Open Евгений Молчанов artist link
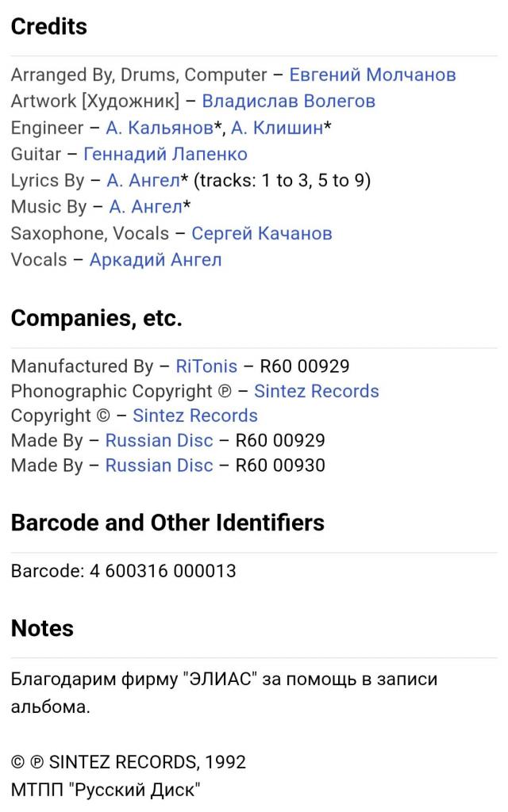Viewport: 508px width, 812px height. click(372, 75)
